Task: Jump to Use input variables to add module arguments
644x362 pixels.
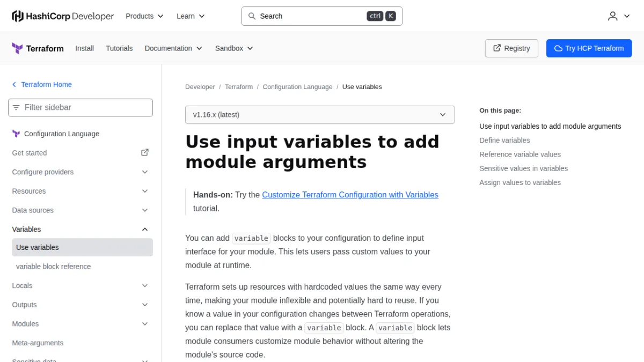Action: tap(550, 127)
